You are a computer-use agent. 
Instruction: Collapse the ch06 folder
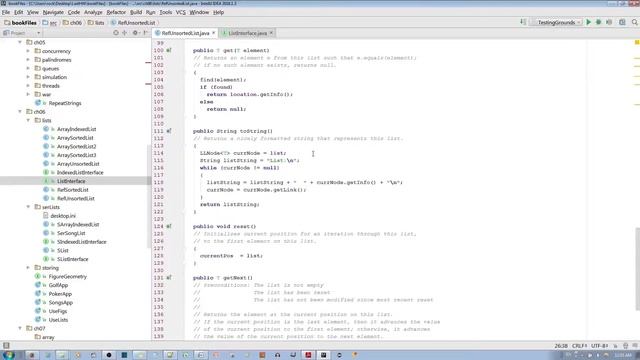tap(20, 111)
